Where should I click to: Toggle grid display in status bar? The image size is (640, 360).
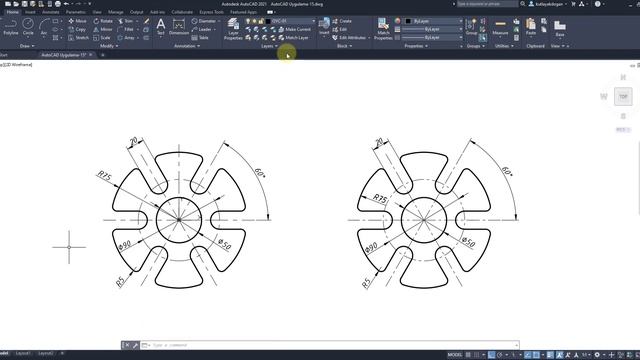coord(468,355)
